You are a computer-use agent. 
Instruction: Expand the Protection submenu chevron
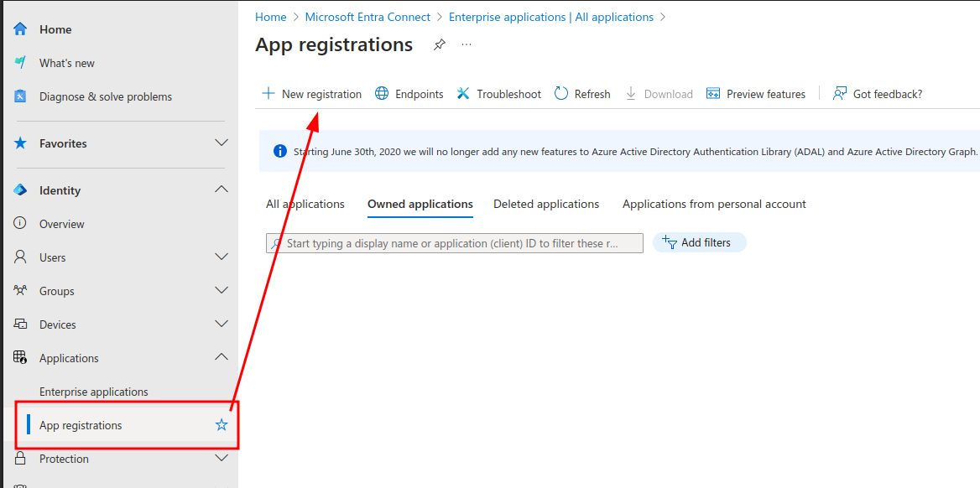click(222, 458)
